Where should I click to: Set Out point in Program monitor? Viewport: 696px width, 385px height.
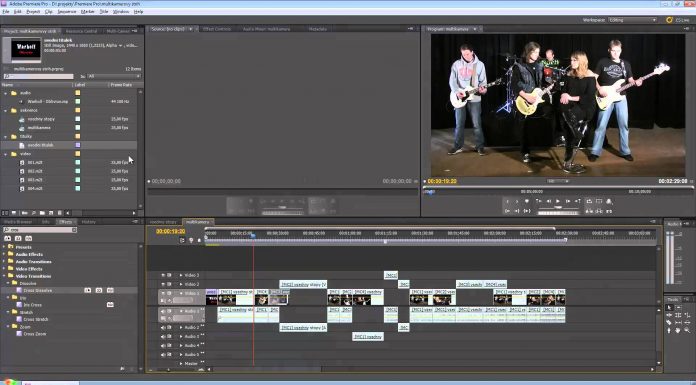click(x=517, y=201)
